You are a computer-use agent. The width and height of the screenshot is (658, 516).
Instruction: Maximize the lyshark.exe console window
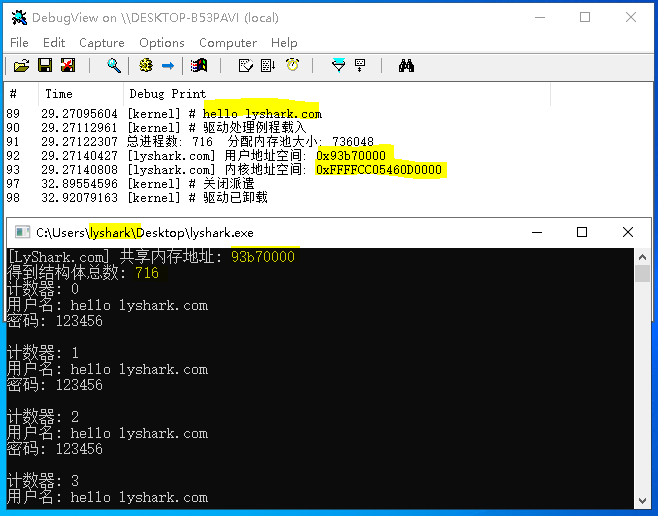(582, 232)
